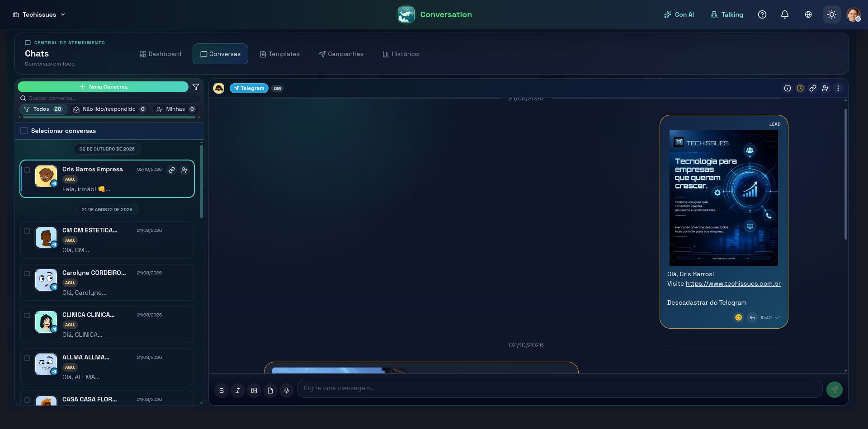Switch to the Histórico tab

401,54
